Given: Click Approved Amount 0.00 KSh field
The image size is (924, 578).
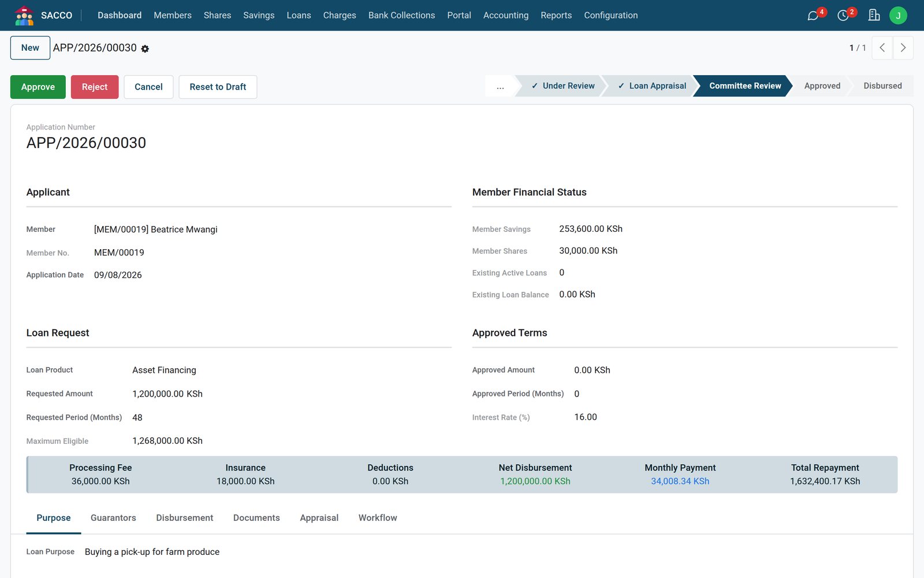Looking at the screenshot, I should point(592,370).
